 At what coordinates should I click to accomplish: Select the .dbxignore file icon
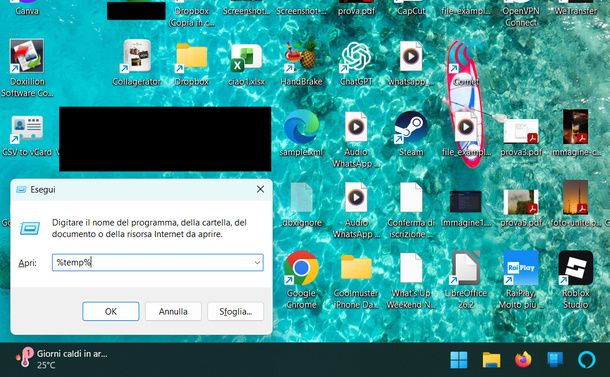[x=301, y=198]
